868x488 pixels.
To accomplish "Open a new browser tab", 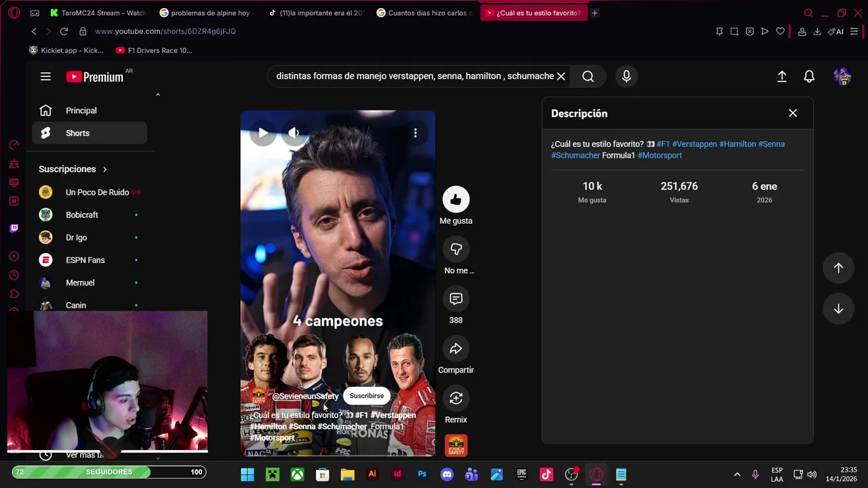I will point(595,13).
